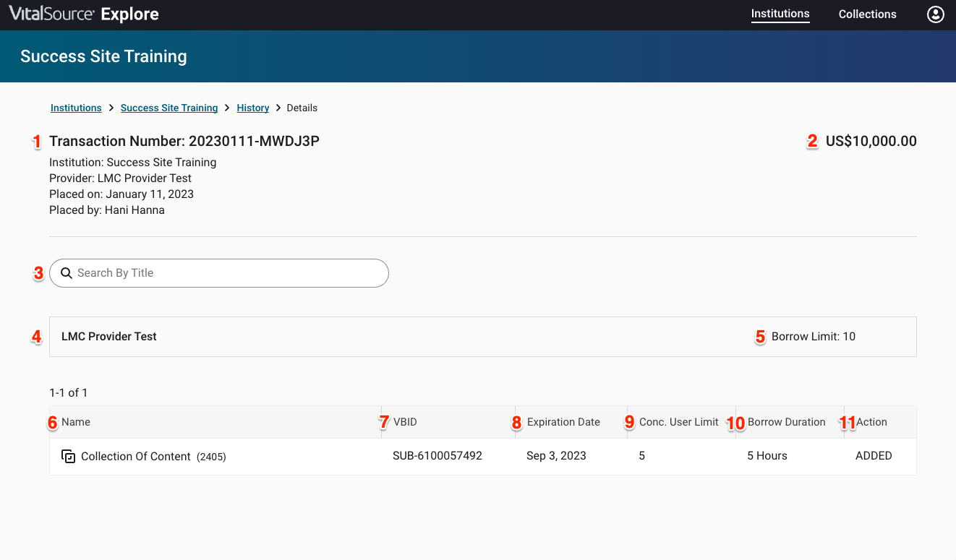
Task: Click the Conc. User Limit column header
Action: click(679, 422)
